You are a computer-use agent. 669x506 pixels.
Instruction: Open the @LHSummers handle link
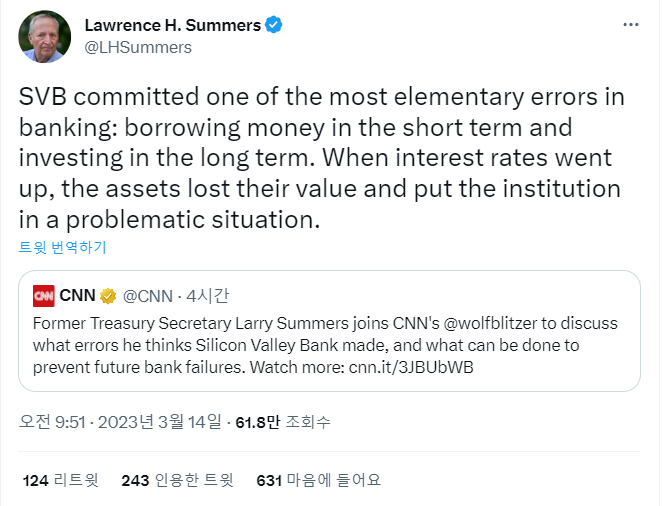coord(138,47)
